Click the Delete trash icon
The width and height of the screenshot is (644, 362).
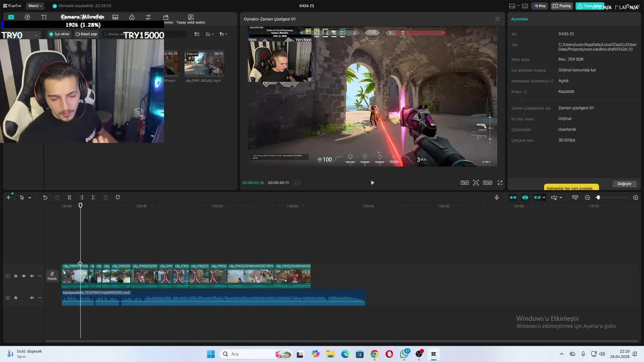pyautogui.click(x=106, y=198)
